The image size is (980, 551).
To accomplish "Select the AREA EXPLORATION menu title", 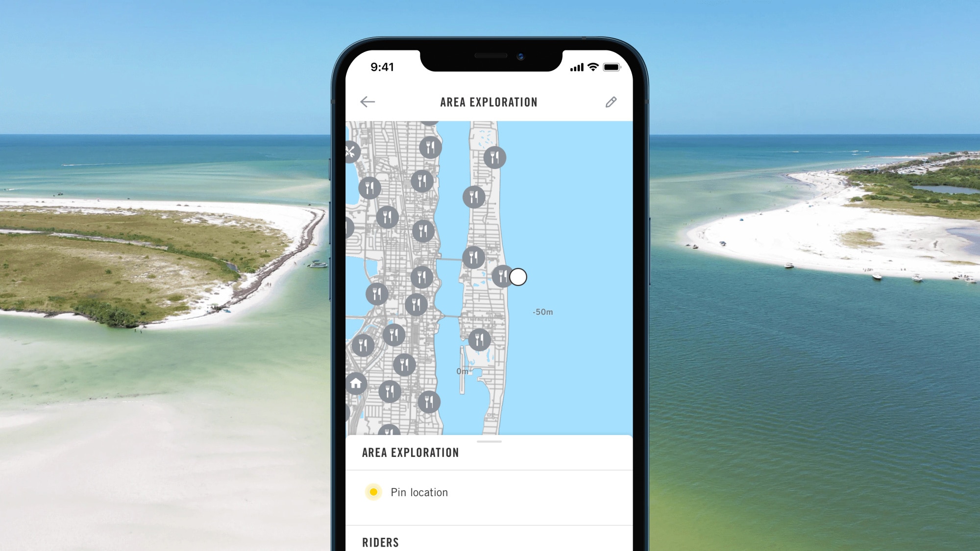I will click(489, 101).
